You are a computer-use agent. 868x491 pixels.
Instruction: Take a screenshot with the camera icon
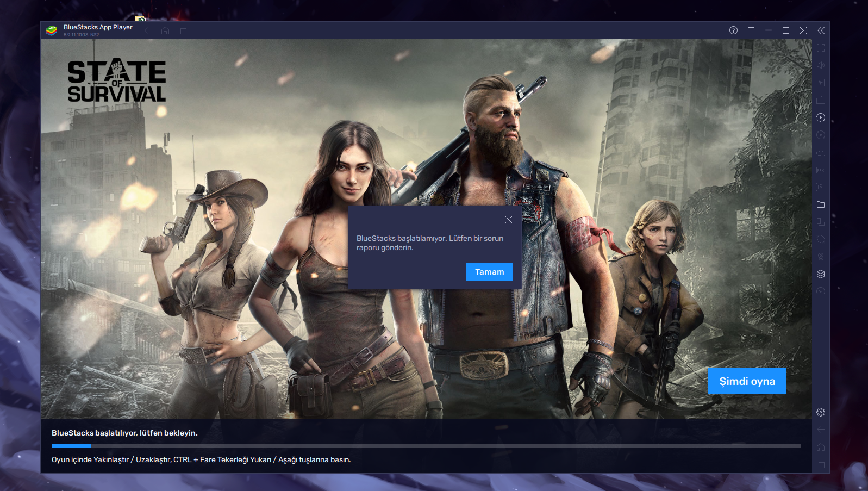(x=821, y=187)
